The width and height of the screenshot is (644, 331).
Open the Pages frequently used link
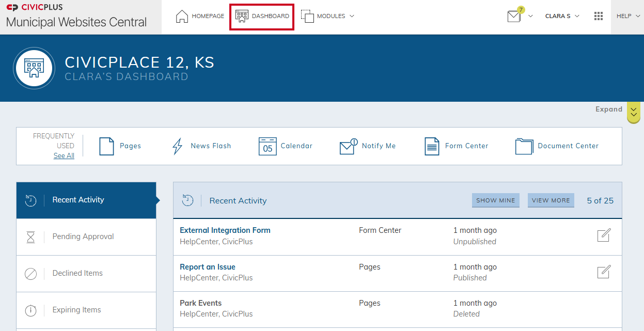click(x=130, y=146)
